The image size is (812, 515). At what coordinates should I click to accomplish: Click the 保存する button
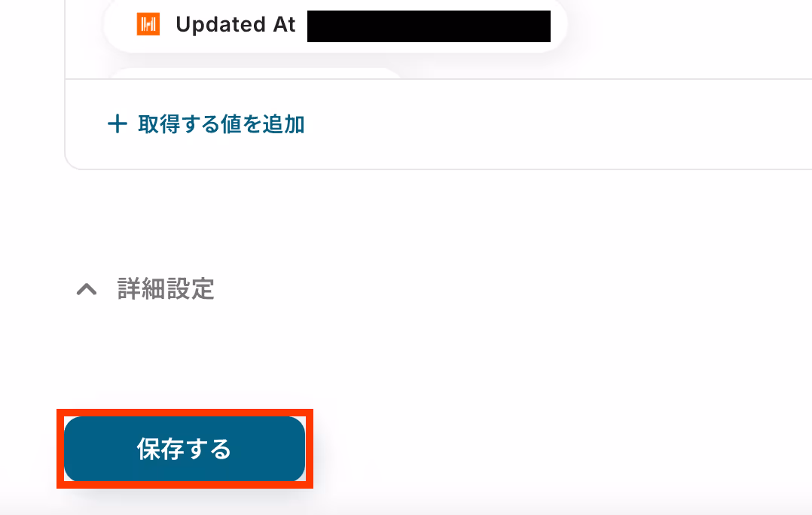(x=185, y=449)
